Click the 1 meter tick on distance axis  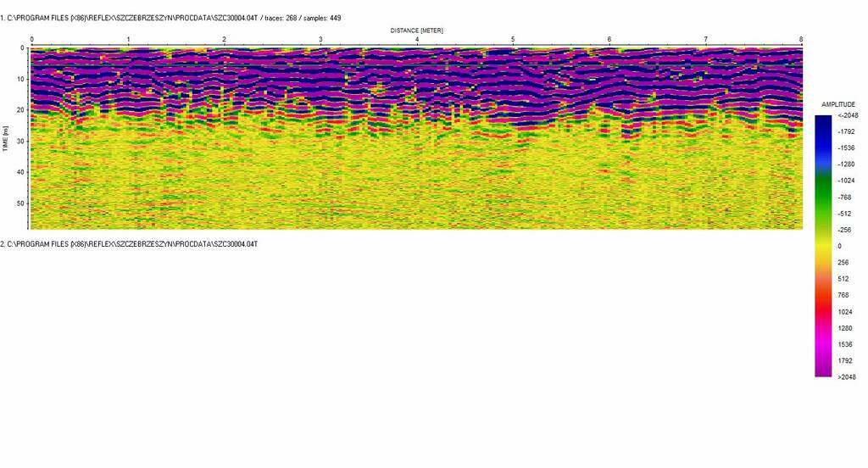click(128, 40)
